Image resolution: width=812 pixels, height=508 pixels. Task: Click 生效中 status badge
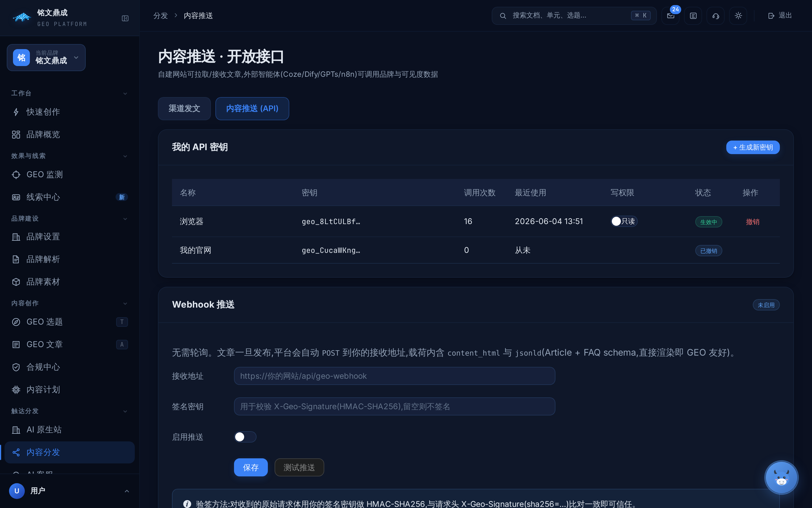pyautogui.click(x=708, y=222)
